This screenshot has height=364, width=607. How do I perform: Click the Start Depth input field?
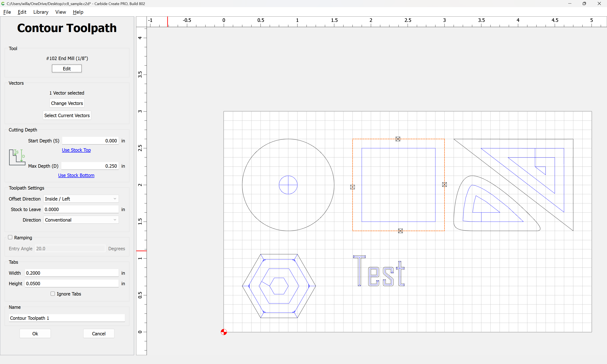click(90, 141)
